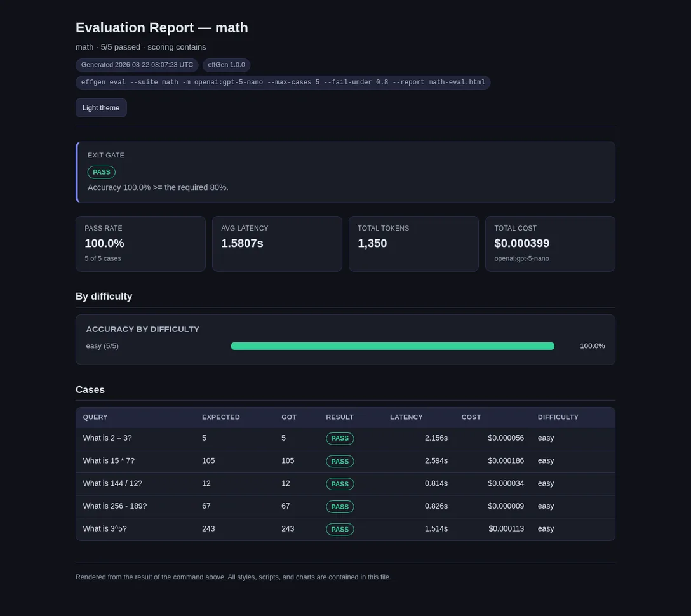The height and width of the screenshot is (616, 691).
Task: Click openai:gpt-5-nano under Total Cost
Action: [x=522, y=258]
